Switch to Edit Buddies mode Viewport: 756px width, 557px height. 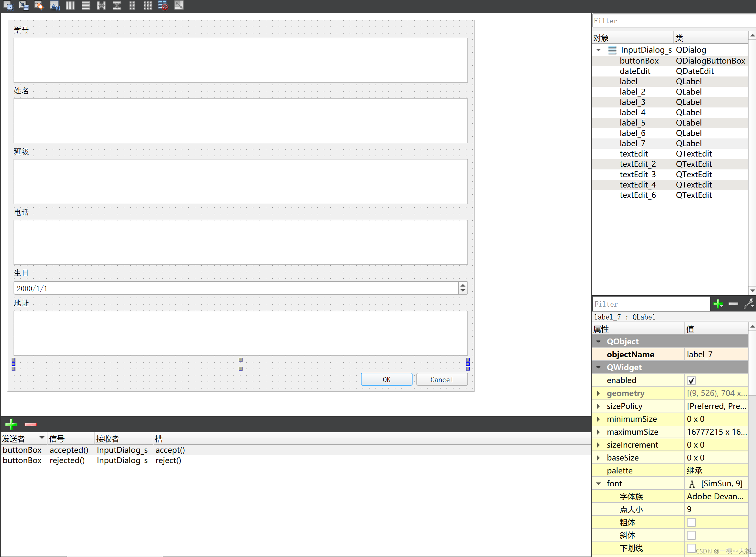tap(39, 5)
